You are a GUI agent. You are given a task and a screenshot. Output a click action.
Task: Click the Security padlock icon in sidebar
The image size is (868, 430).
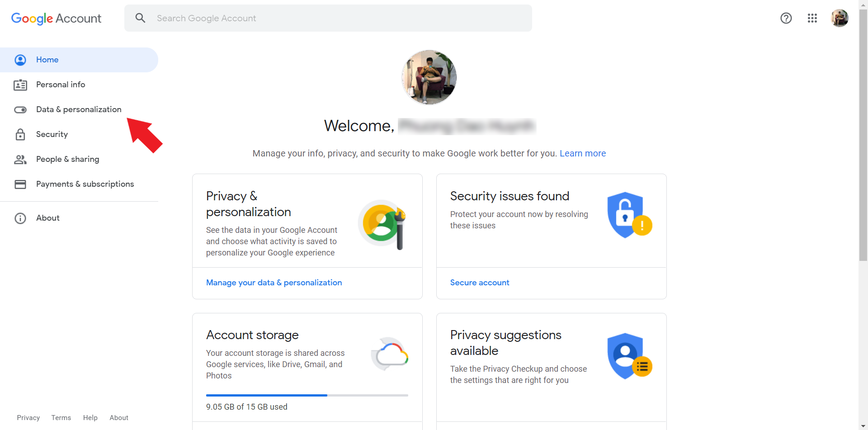pos(20,134)
